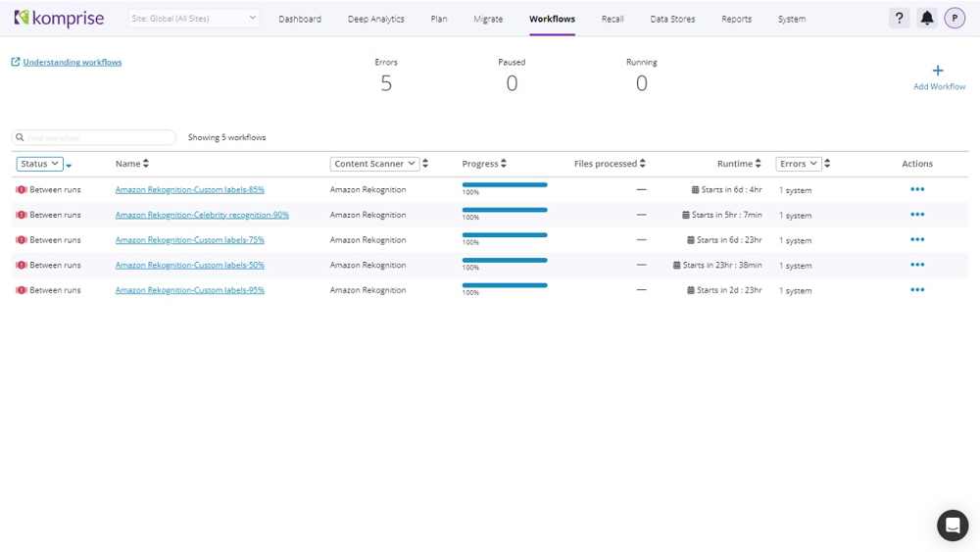The height and width of the screenshot is (552, 980).
Task: Open Amazon Rekognition-Custom labels-75% workflow
Action: (x=189, y=239)
